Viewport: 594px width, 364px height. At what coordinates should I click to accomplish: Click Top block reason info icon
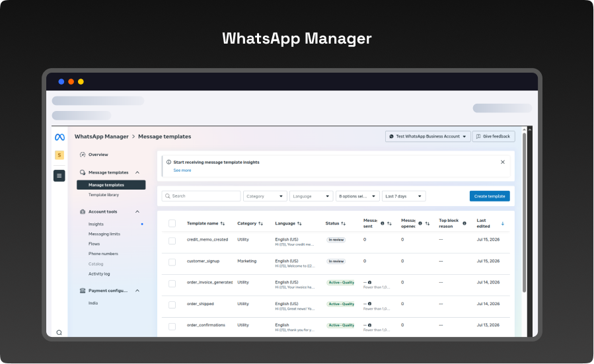pos(464,223)
